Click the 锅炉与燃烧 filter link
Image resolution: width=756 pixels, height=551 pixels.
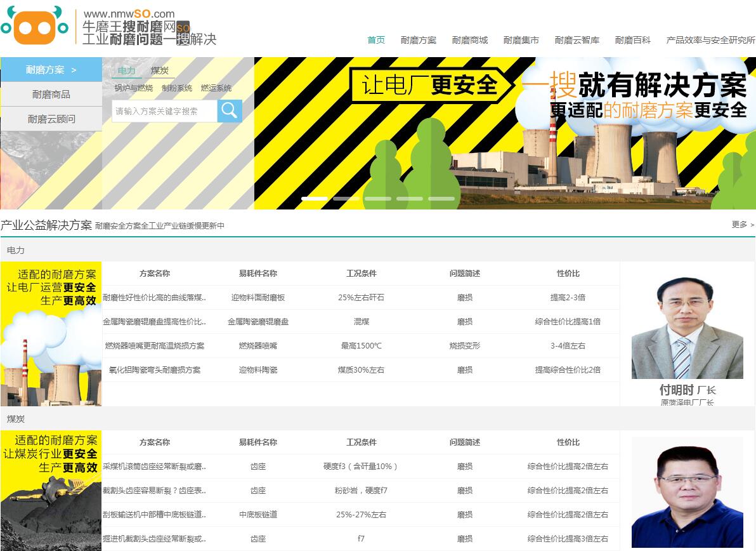(x=133, y=88)
